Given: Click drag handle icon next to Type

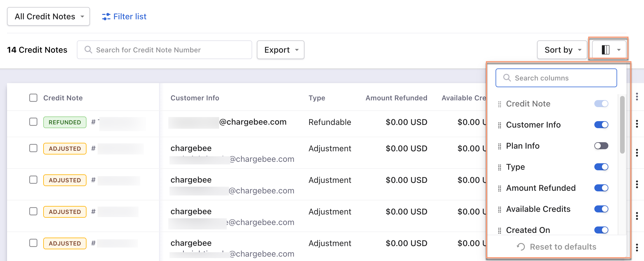Looking at the screenshot, I should pyautogui.click(x=500, y=167).
